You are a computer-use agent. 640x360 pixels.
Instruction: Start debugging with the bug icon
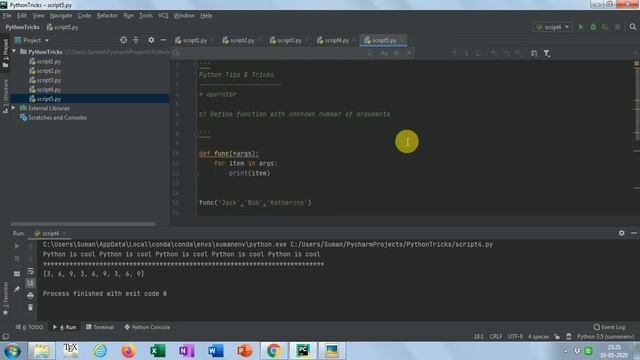click(x=593, y=27)
